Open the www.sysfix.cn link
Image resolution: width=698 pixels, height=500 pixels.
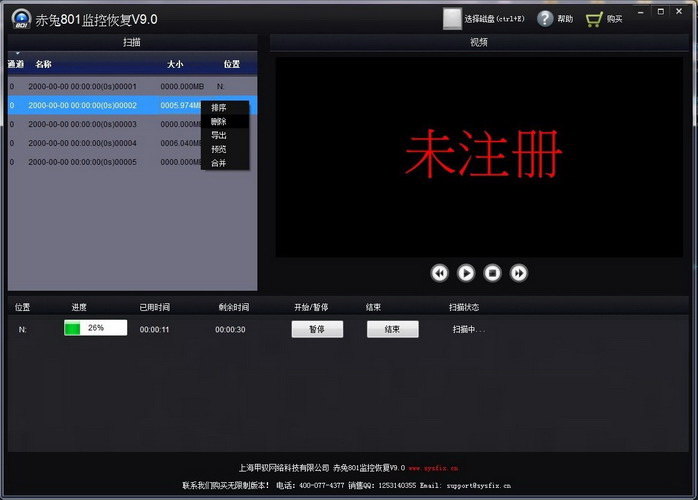click(433, 468)
